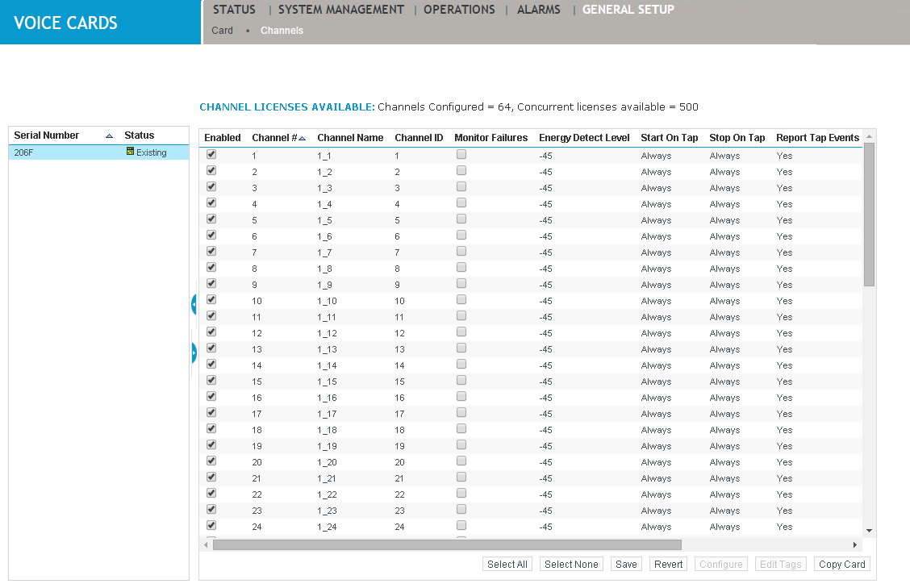Click the Select All button
Viewport: 910px width, 588px height.
507,564
